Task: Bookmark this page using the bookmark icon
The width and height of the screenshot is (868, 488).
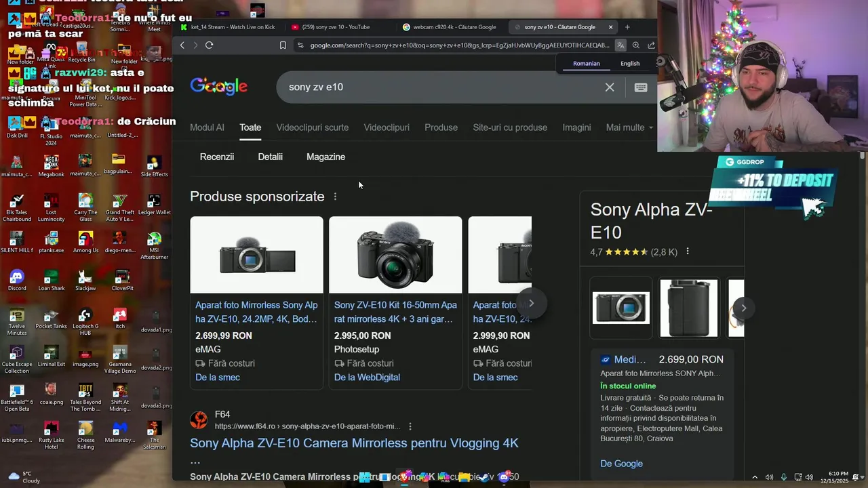Action: click(x=283, y=45)
